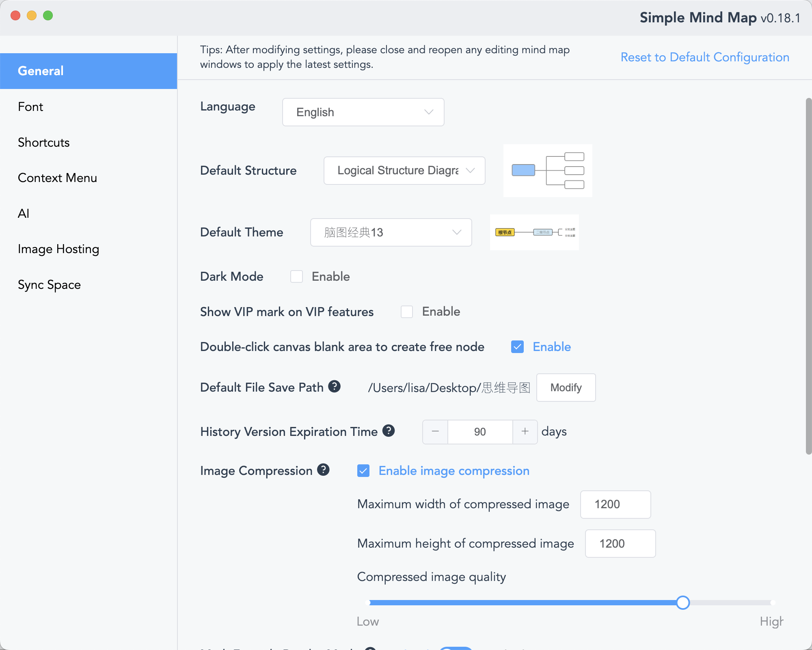Click help icon beside Default File Save Path
This screenshot has width=812, height=650.
tap(334, 386)
